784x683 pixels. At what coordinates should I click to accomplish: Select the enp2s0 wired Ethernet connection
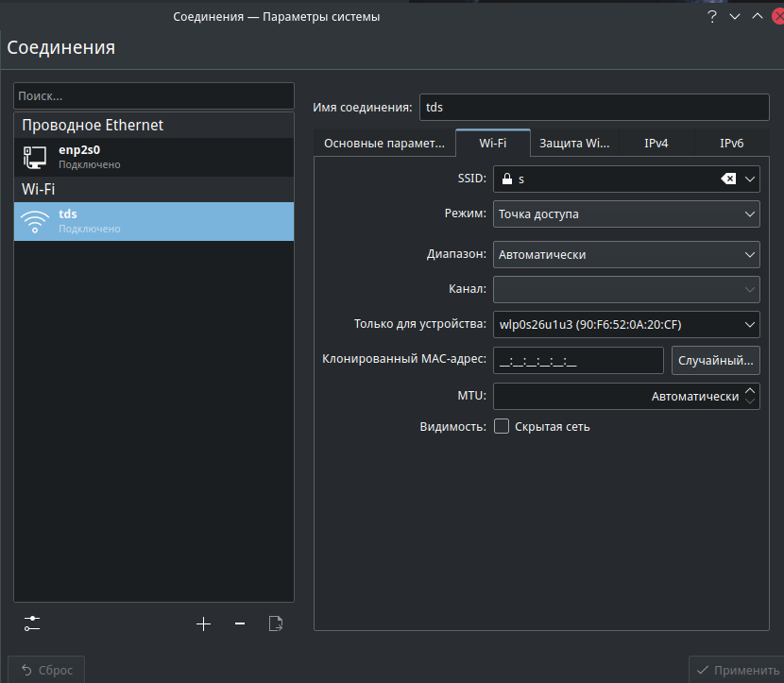pos(154,157)
